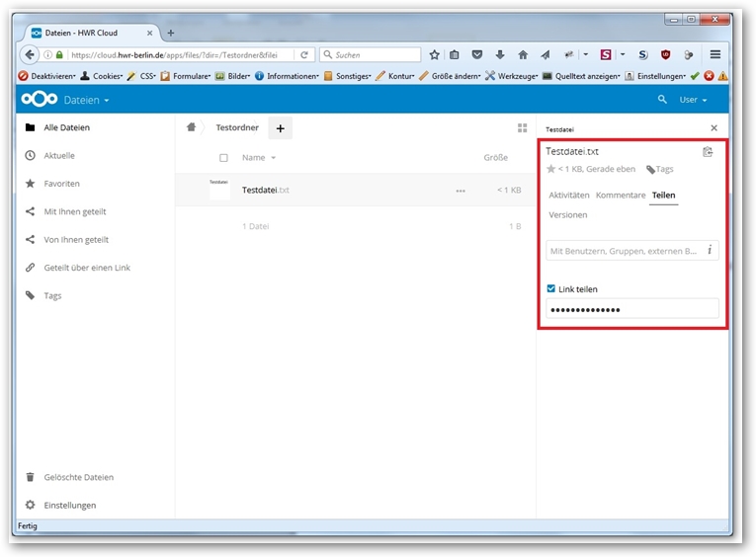Click the pink S extension icon
The width and height of the screenshot is (756, 557).
tap(606, 55)
